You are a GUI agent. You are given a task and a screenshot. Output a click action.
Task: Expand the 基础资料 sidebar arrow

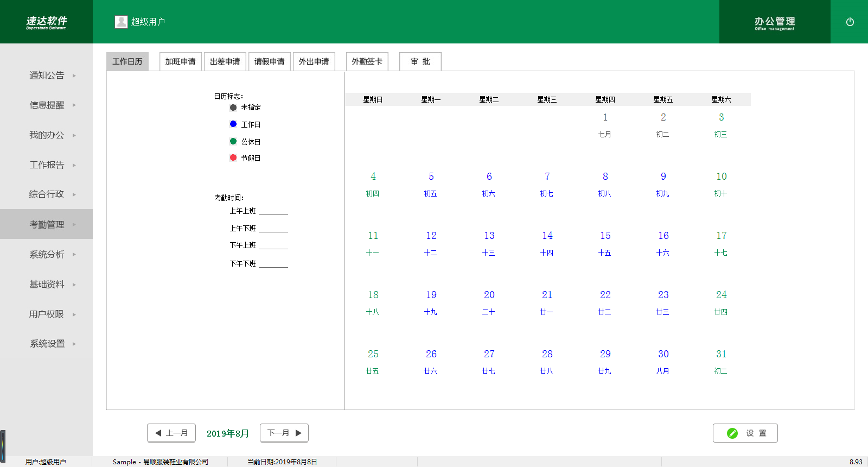[x=74, y=285]
